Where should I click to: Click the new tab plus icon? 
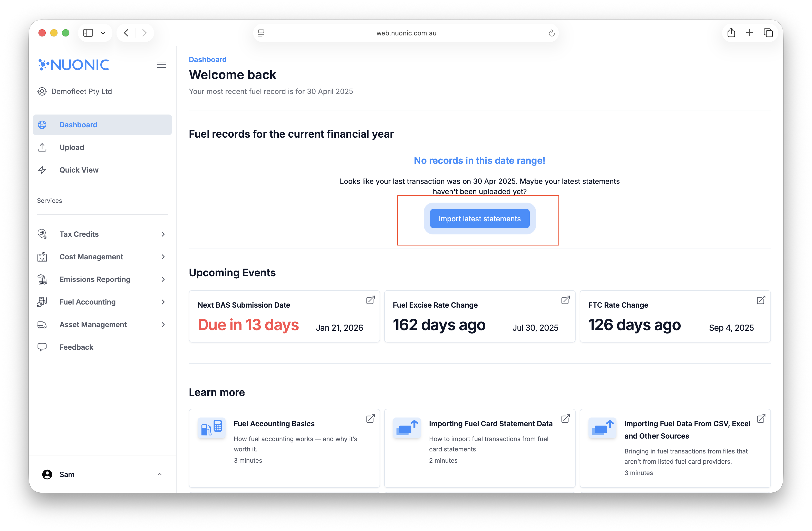[749, 33]
